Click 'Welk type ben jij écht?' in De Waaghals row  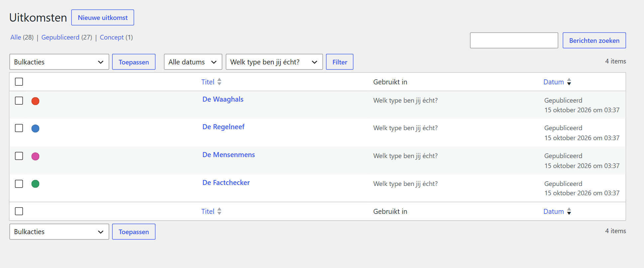(x=405, y=100)
